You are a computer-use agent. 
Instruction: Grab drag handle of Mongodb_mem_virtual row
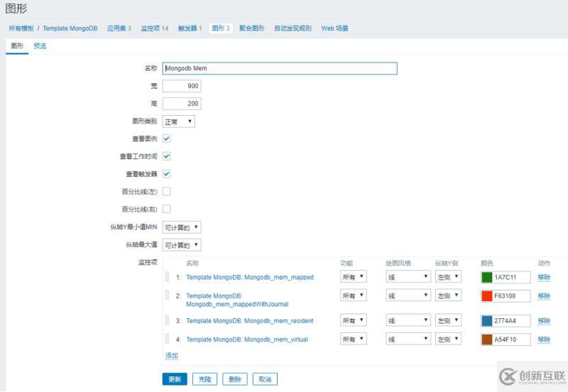pyautogui.click(x=167, y=338)
